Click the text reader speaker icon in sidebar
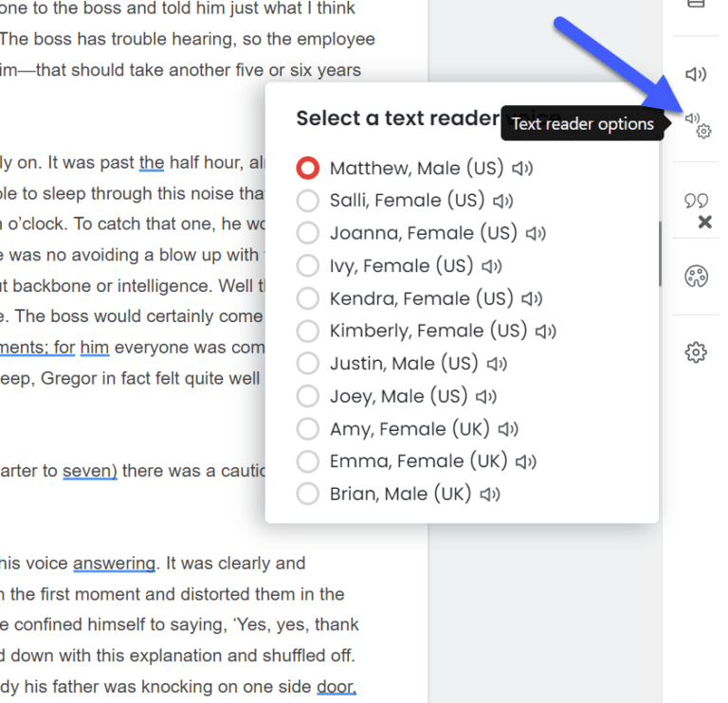728x703 pixels. pyautogui.click(x=696, y=74)
